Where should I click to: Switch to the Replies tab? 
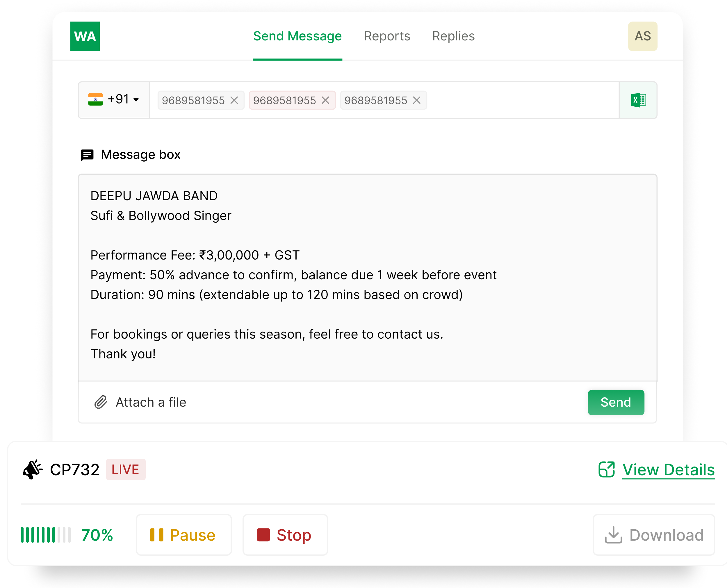pos(453,36)
